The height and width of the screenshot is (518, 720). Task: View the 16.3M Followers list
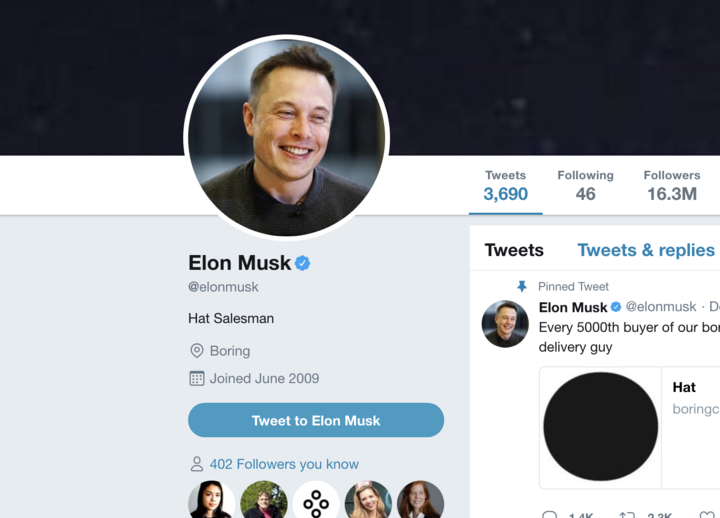(671, 186)
